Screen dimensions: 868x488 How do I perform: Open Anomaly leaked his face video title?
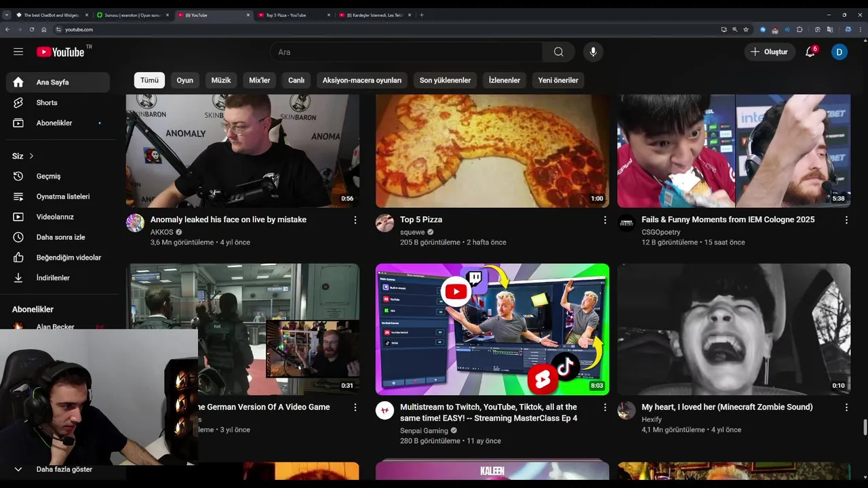tap(229, 220)
